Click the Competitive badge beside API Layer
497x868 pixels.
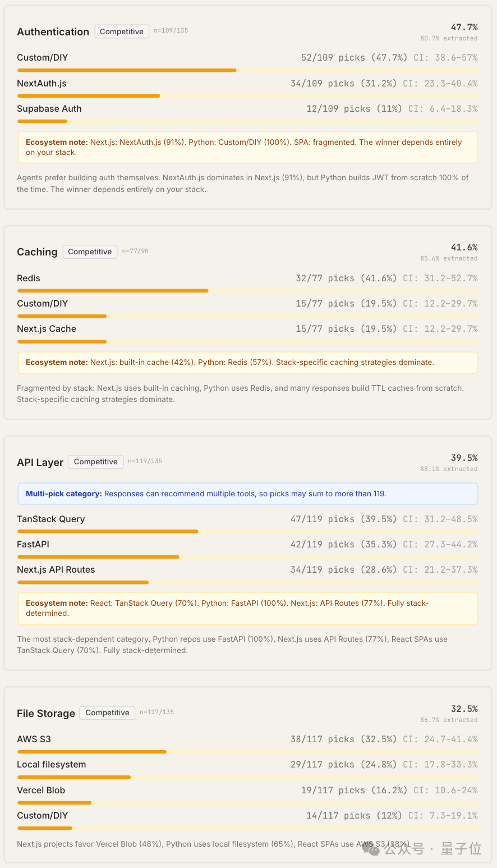coord(95,462)
